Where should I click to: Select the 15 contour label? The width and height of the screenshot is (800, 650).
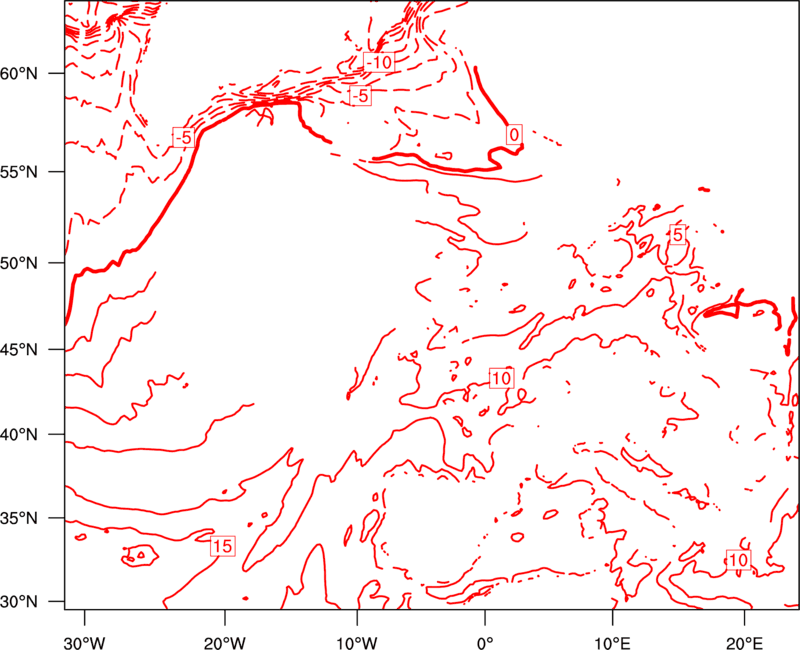click(222, 546)
